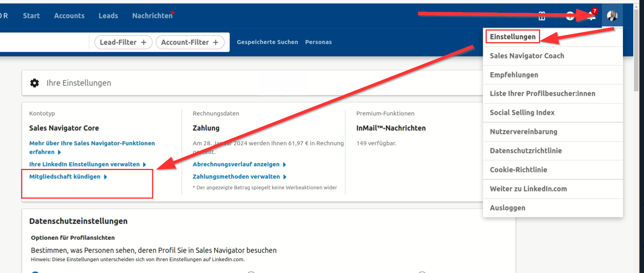Open Gespeicherte Suchen
644x273 pixels.
267,42
